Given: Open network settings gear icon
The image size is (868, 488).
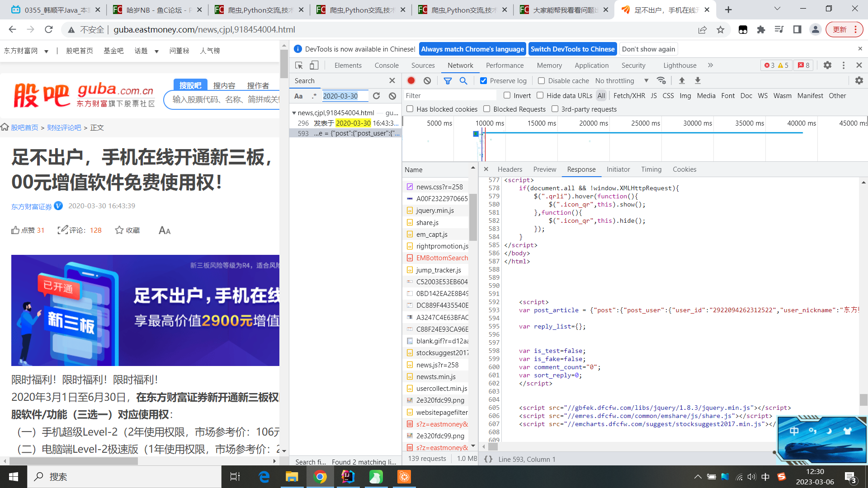Looking at the screenshot, I should (x=859, y=80).
